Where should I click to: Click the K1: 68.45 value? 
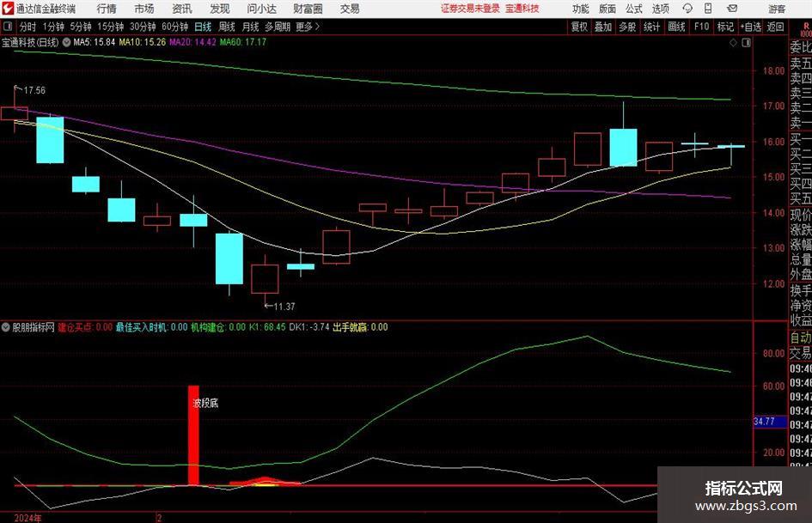coord(267,327)
